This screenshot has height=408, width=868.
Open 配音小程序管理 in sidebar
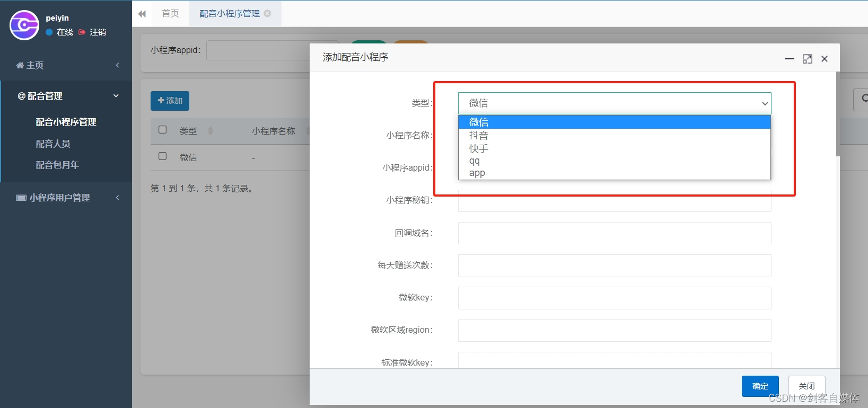[66, 122]
